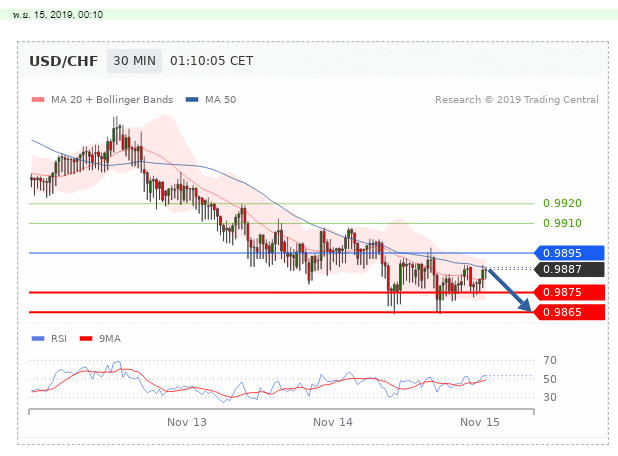Screen dimensions: 618x456
Task: Click the 0.9920 resistance level label
Action: tap(562, 203)
